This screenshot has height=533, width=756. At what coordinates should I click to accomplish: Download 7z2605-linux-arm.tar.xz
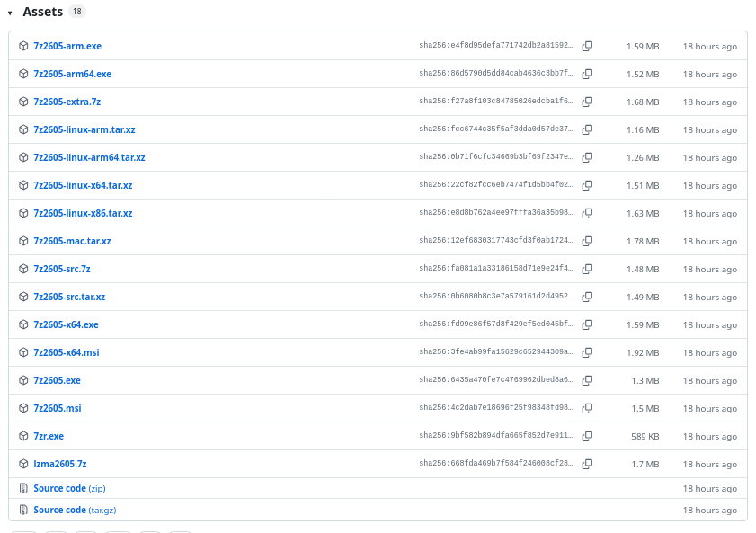click(x=84, y=130)
